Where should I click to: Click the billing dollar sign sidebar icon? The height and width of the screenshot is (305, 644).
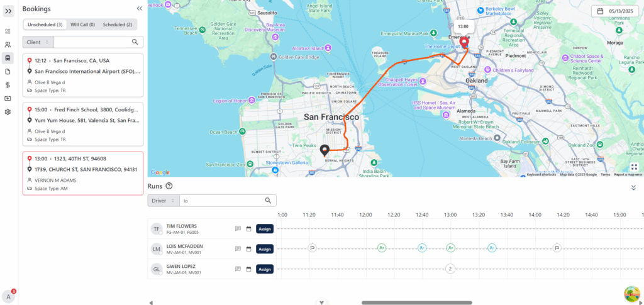(8, 85)
